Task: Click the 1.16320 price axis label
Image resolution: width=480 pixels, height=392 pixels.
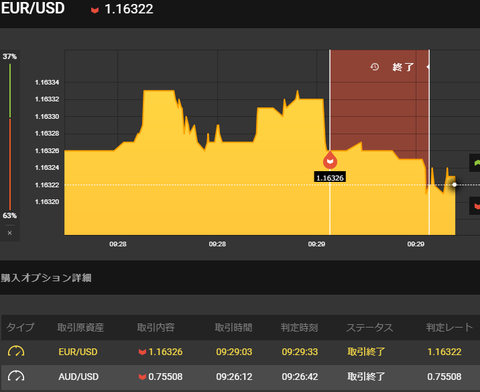Action: coord(47,202)
